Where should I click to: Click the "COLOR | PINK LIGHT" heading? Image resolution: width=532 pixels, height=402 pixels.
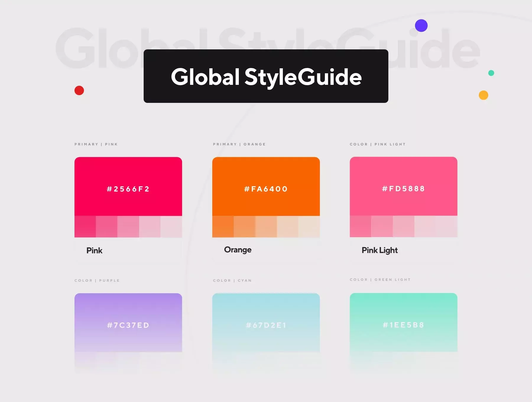coord(378,144)
